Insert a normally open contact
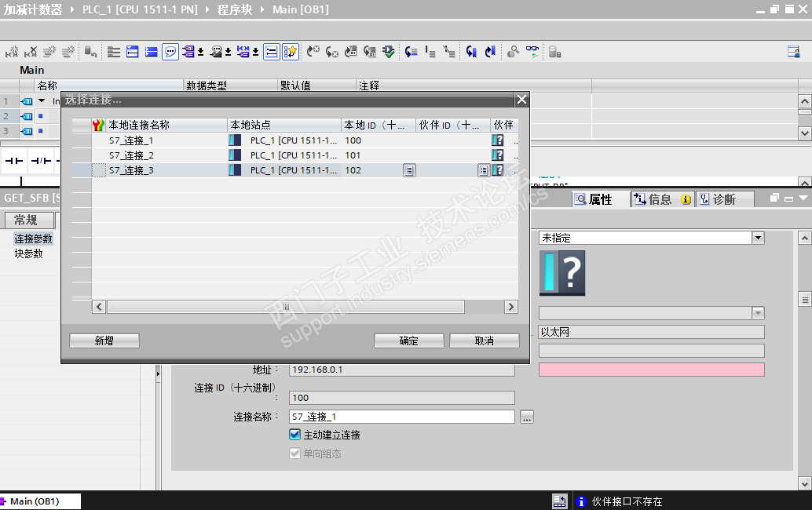The image size is (812, 510). [14, 161]
